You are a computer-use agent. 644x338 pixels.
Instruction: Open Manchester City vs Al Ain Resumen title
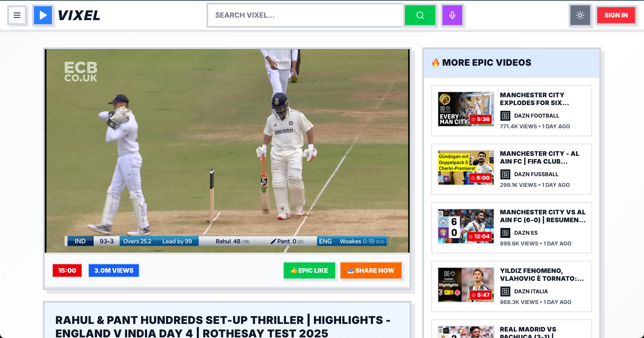[542, 216]
